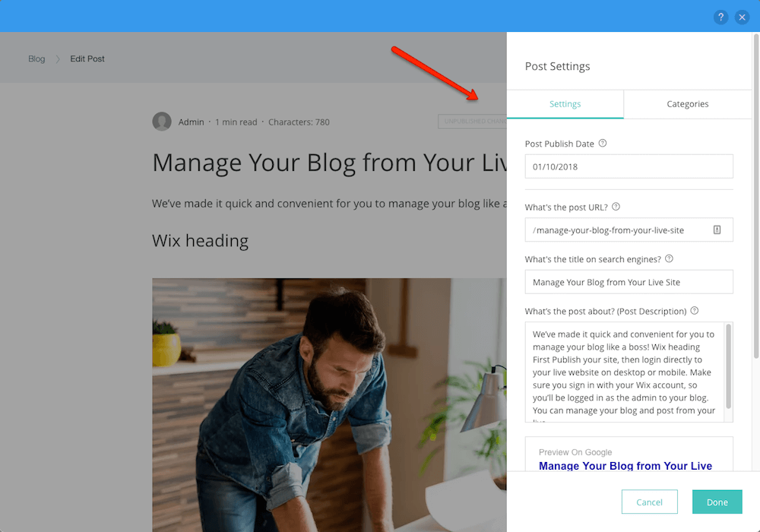
Task: Close the editor with the X icon
Action: (x=742, y=17)
